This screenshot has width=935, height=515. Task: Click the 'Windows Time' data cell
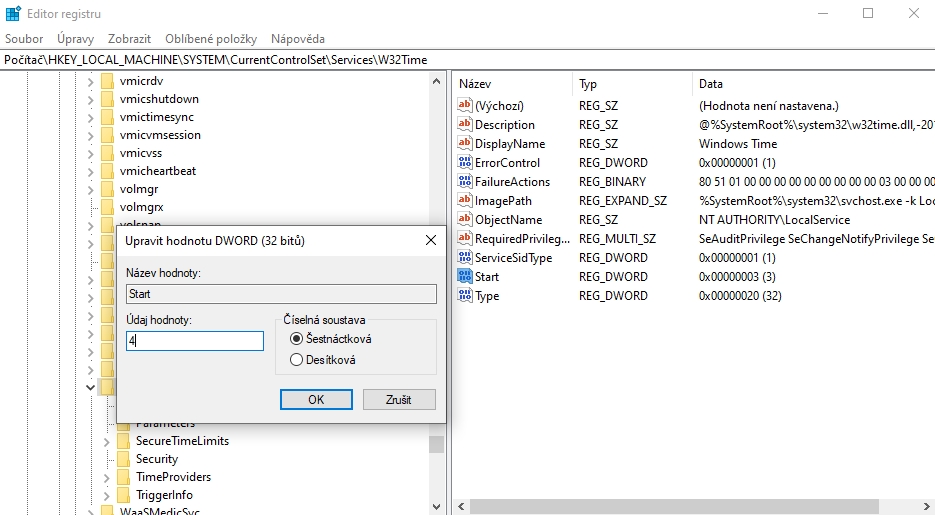tap(738, 144)
